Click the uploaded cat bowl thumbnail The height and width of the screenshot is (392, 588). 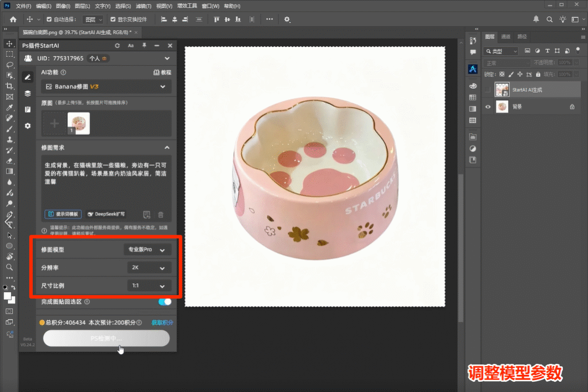(x=79, y=123)
